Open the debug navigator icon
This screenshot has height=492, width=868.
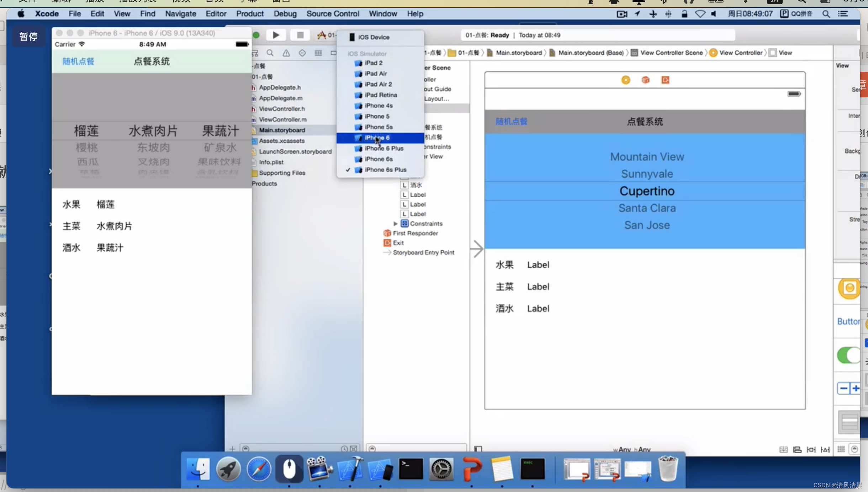point(318,53)
